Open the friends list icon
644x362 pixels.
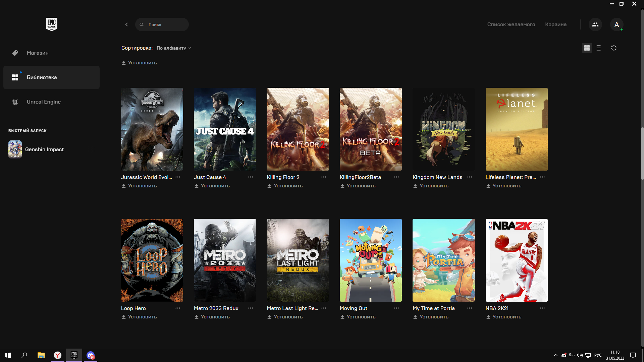595,24
